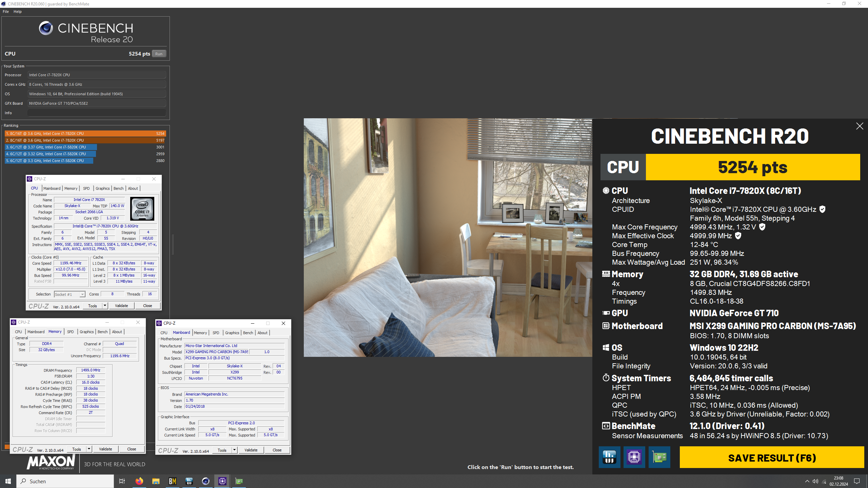The image size is (868, 488).
Task: Click the rendered room image thumbnail
Action: click(448, 237)
